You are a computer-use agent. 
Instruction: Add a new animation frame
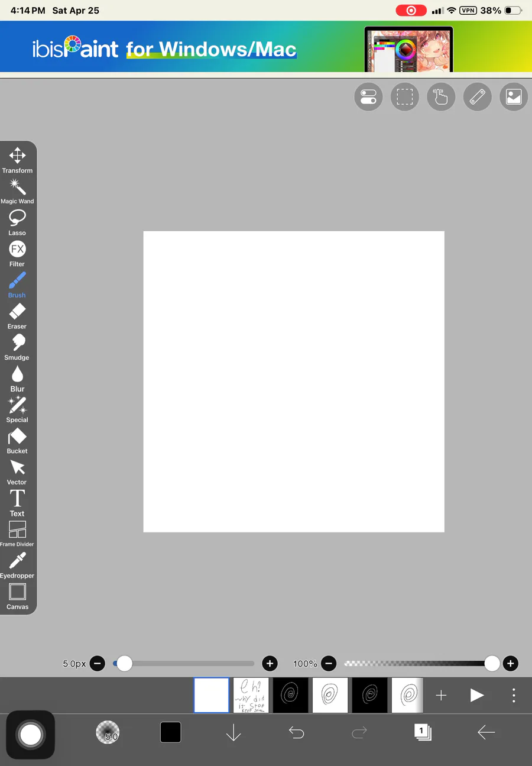point(441,695)
